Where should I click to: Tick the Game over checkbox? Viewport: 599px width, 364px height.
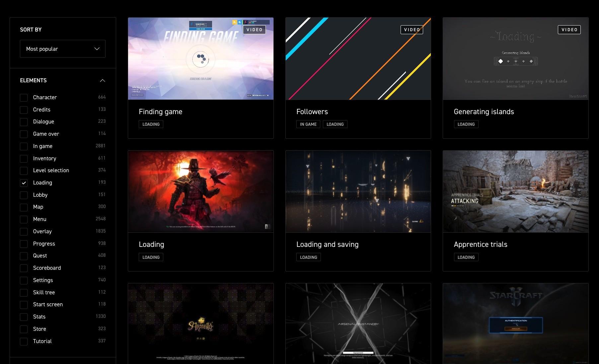(24, 134)
